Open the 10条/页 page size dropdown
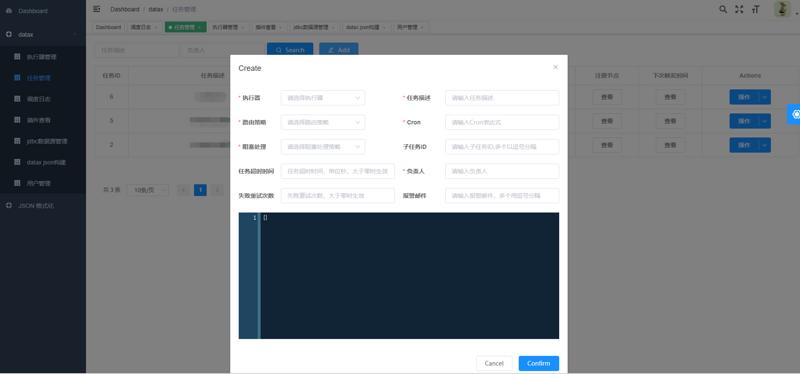Viewport: 800px width, 374px height. pyautogui.click(x=147, y=190)
